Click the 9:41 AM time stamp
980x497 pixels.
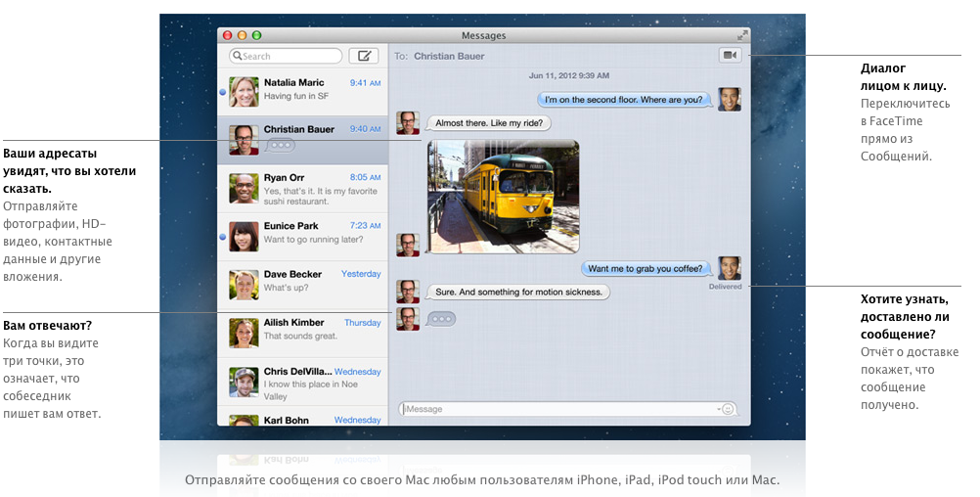tap(365, 82)
